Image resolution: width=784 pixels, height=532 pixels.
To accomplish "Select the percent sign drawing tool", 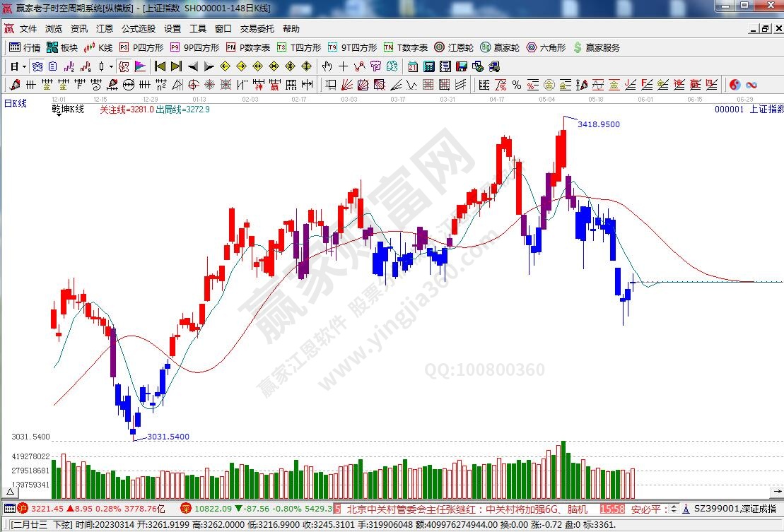I will click(517, 85).
